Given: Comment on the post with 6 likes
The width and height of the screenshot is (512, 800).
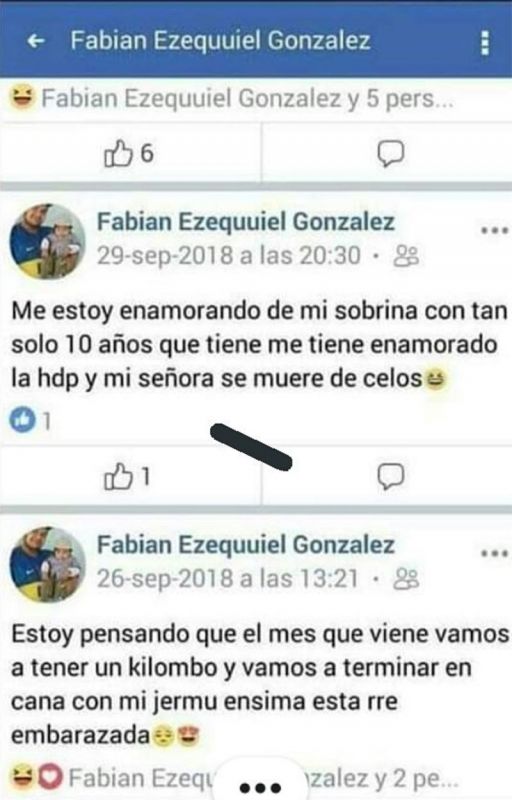Looking at the screenshot, I should click(x=391, y=153).
